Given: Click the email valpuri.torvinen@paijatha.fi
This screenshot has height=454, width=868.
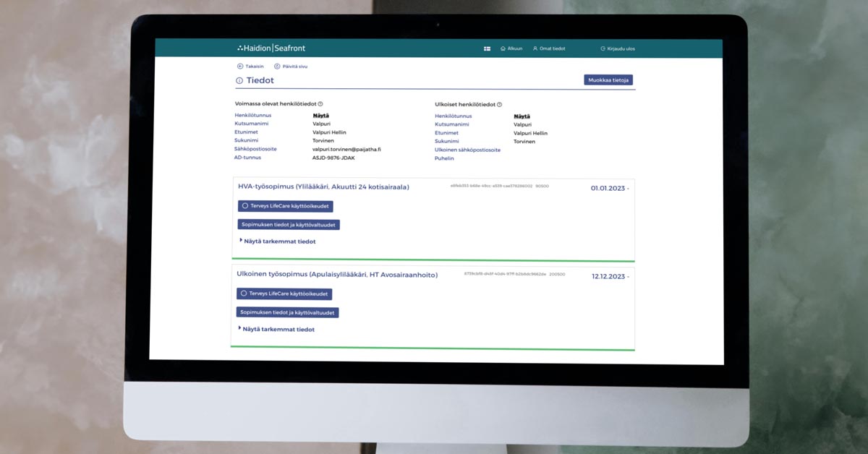Looking at the screenshot, I should (346, 150).
